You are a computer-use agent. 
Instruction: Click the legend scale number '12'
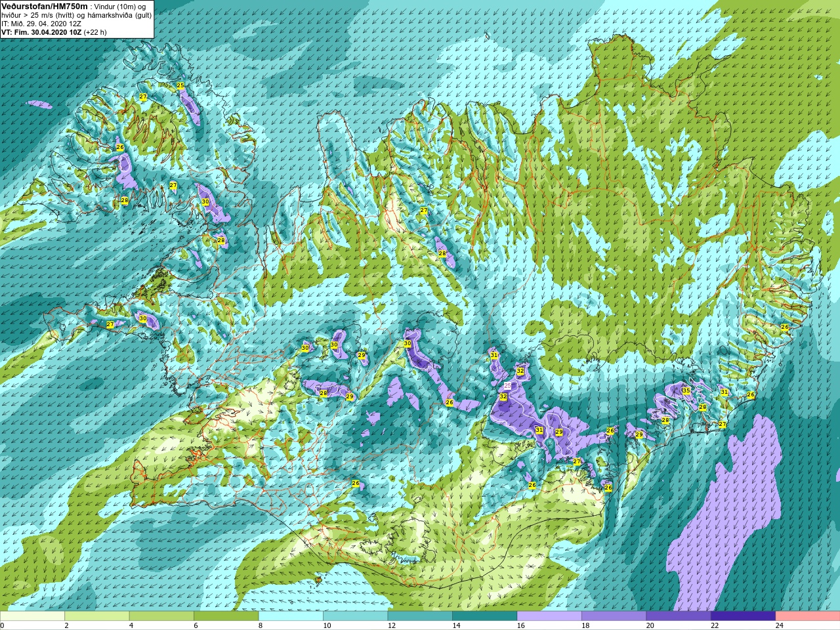click(392, 625)
